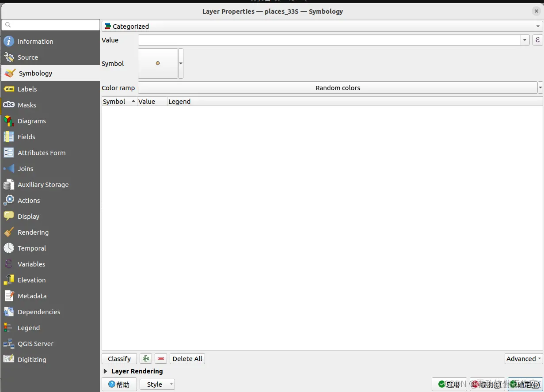The width and height of the screenshot is (544, 392).
Task: Click the Rendering brush icon
Action: coord(9,232)
